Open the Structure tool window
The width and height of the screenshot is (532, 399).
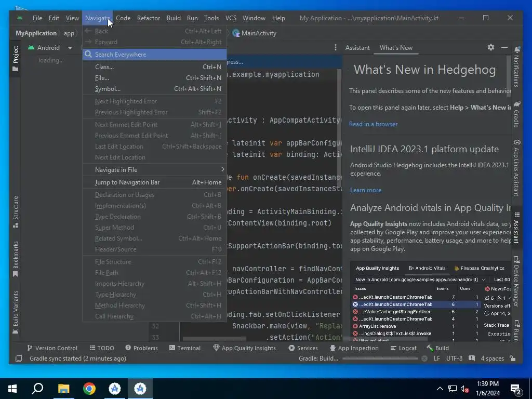[x=15, y=212]
